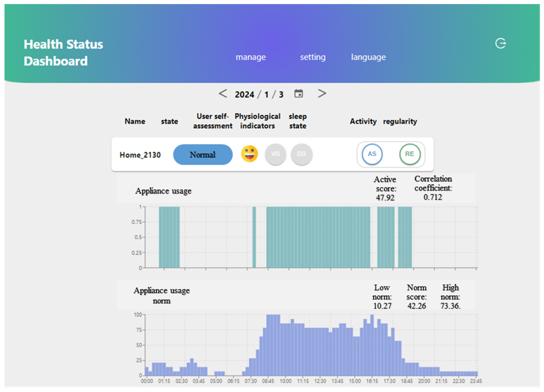Click the Normal state button
The image size is (544, 392).
(x=203, y=155)
